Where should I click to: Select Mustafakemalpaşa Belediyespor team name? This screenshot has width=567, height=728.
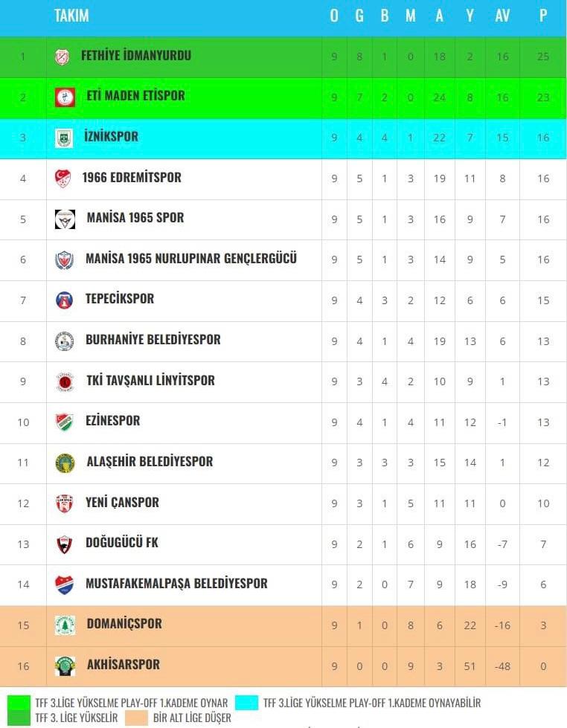[x=176, y=584]
